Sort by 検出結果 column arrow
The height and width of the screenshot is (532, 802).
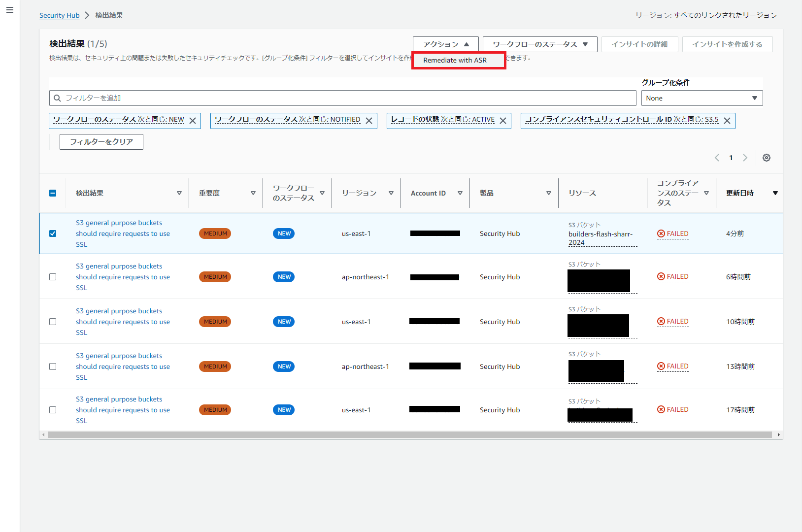point(179,193)
